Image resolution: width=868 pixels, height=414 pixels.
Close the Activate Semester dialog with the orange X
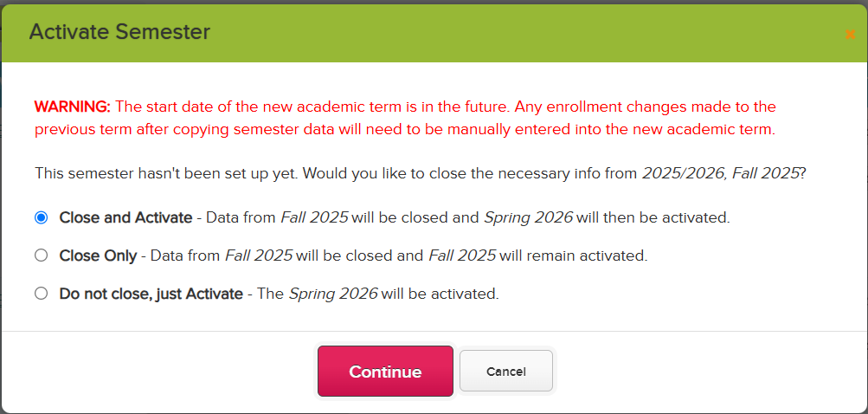pyautogui.click(x=851, y=35)
